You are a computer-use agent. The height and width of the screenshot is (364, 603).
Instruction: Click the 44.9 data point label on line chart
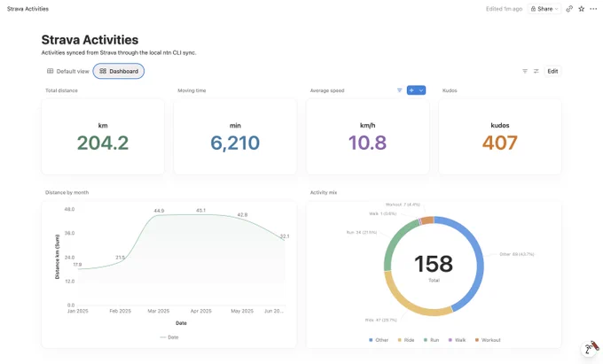point(159,211)
